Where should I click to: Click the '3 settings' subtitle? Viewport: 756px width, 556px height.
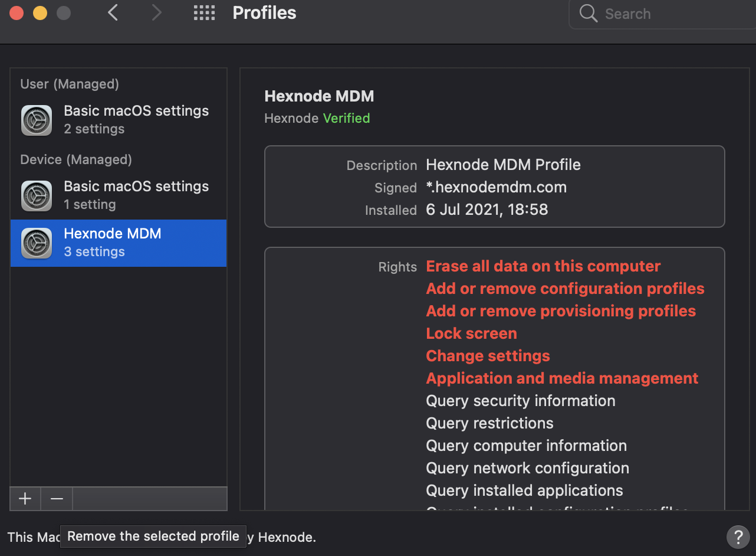[94, 251]
